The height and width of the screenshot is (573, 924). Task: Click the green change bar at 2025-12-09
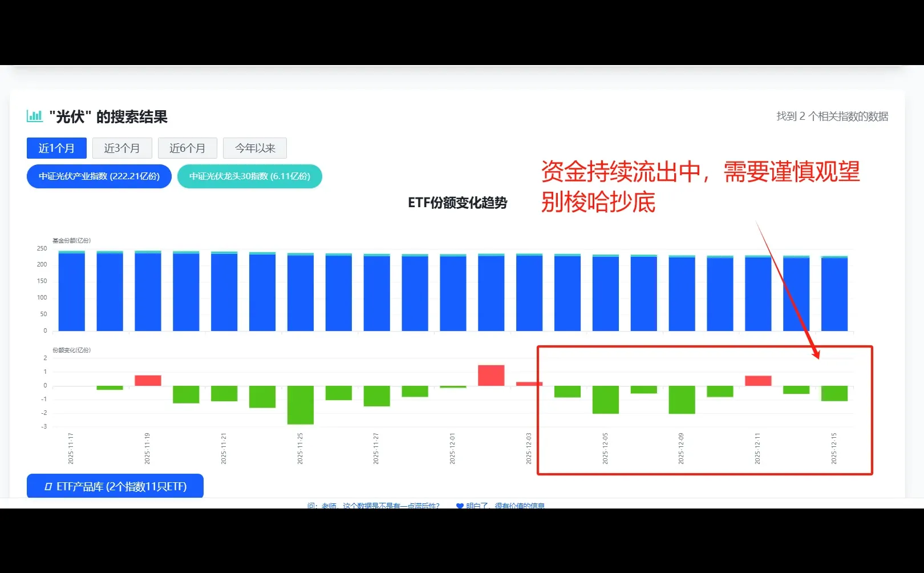682,400
